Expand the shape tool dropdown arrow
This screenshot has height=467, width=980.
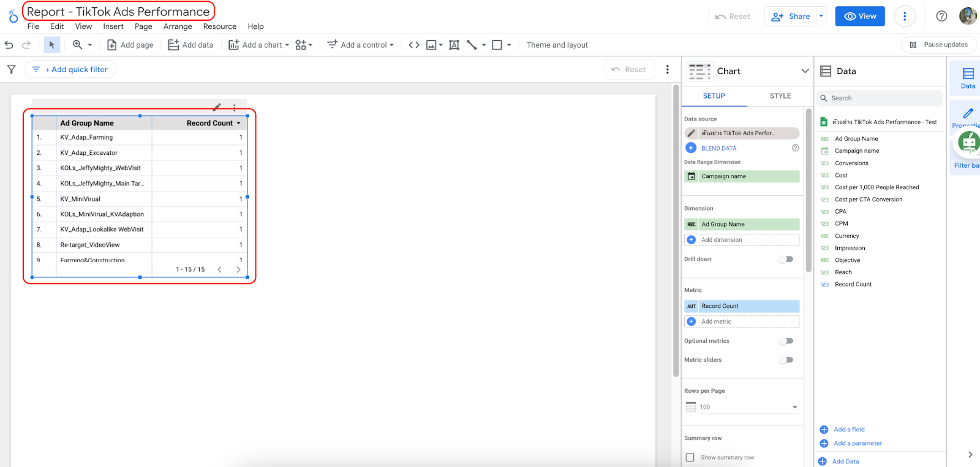pos(509,45)
